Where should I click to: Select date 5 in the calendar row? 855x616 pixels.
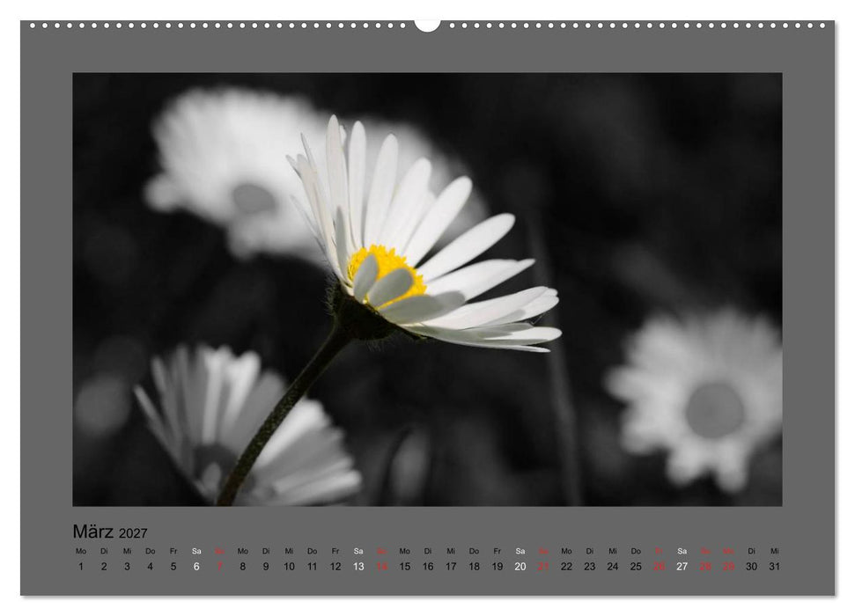pyautogui.click(x=173, y=567)
